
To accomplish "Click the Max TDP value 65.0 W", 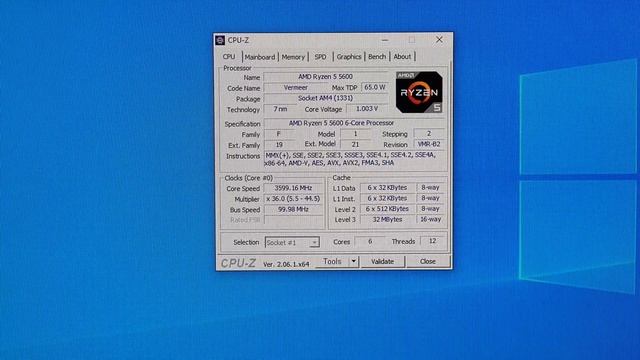I will 375,87.
